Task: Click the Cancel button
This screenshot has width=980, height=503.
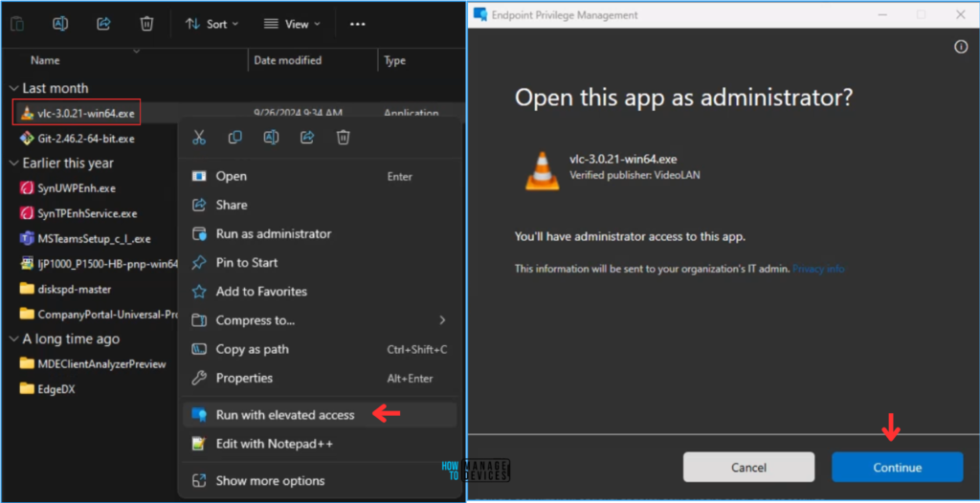Action: [748, 468]
